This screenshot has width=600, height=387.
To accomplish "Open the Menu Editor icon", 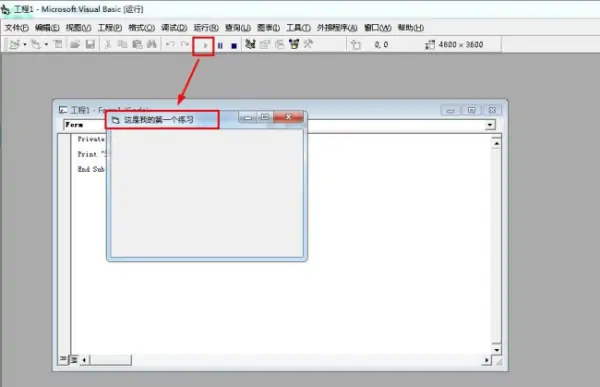I will click(58, 44).
